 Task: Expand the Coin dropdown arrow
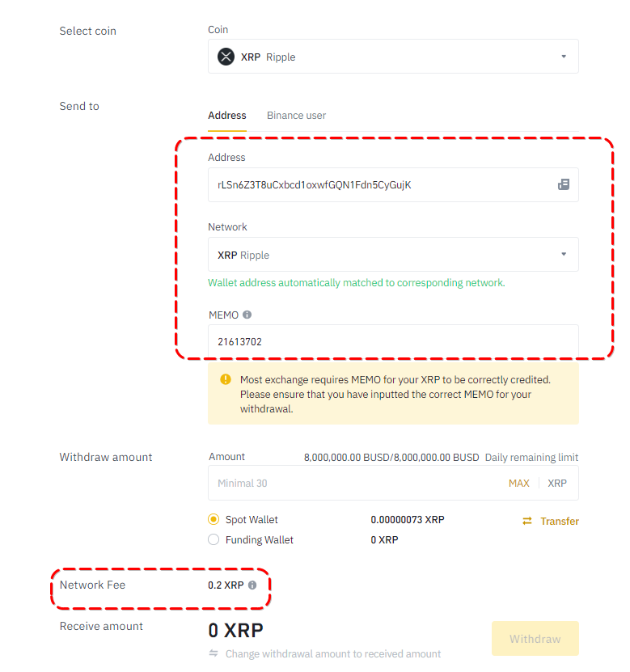(564, 57)
